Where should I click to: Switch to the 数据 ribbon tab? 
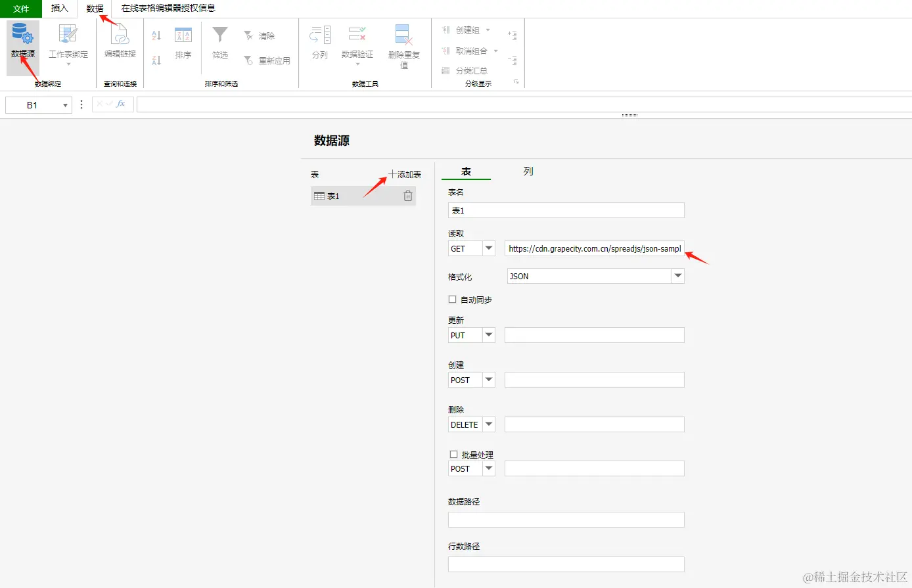tap(95, 9)
